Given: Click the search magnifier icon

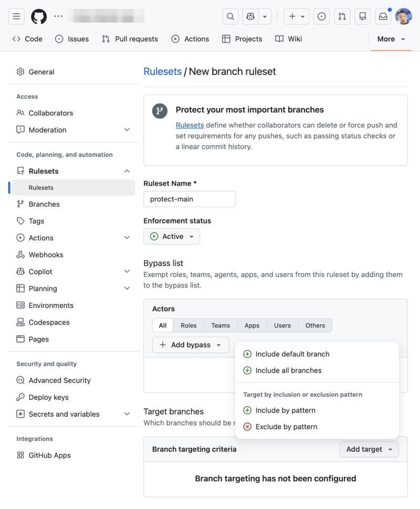Looking at the screenshot, I should 230,16.
